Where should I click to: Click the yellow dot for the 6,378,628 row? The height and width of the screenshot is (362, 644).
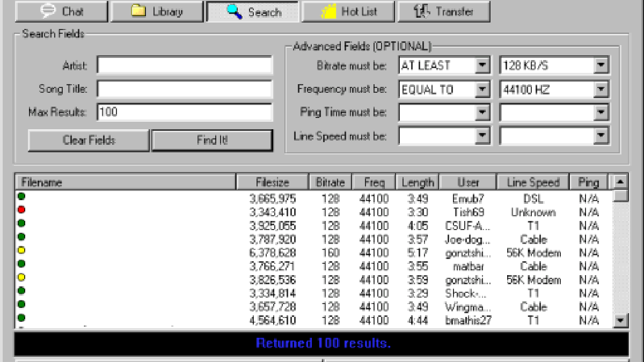pyautogui.click(x=21, y=250)
